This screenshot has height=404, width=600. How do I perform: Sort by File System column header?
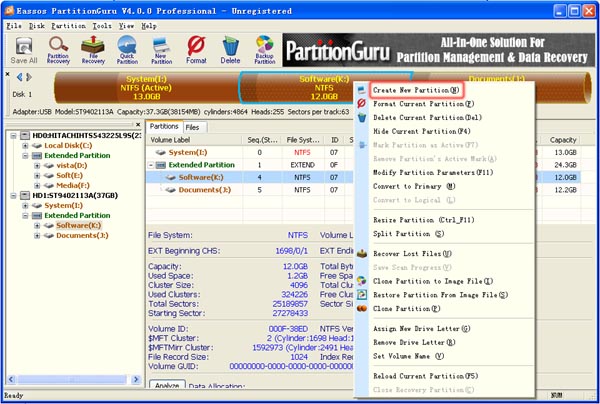point(303,140)
